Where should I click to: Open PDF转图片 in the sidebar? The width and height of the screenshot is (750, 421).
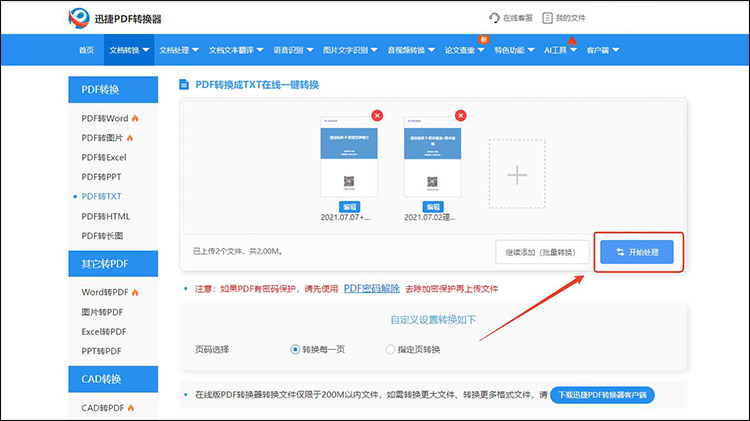(x=102, y=138)
